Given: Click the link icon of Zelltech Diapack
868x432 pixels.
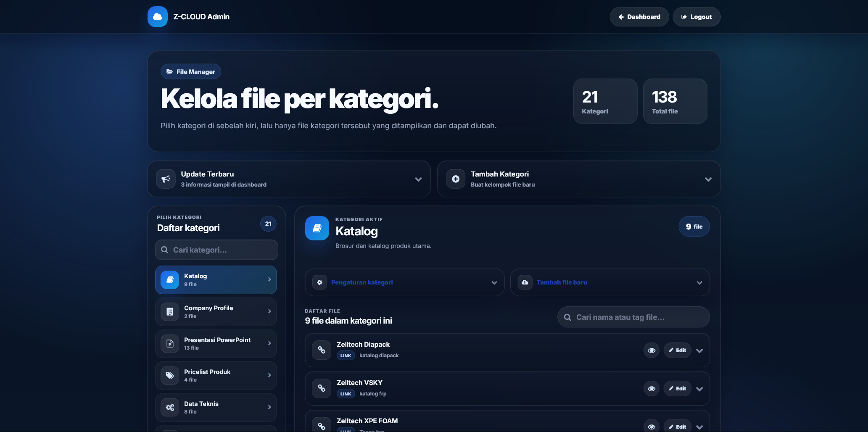Looking at the screenshot, I should pyautogui.click(x=322, y=350).
